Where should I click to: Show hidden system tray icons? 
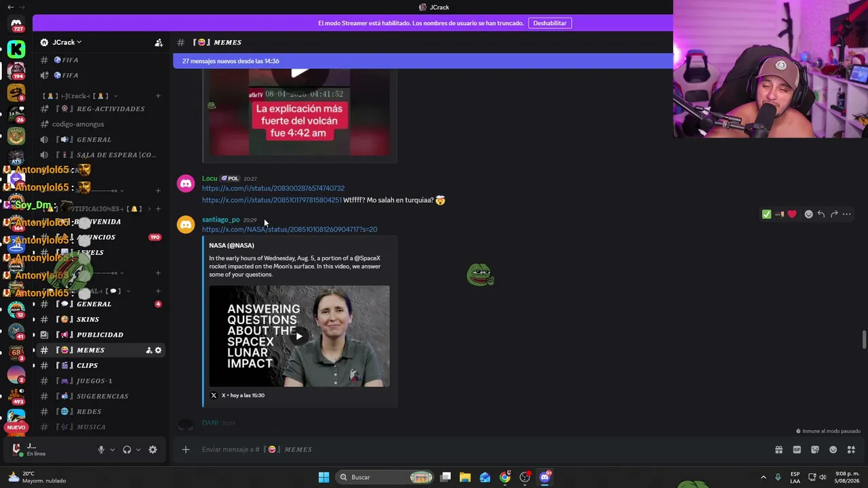pos(763,477)
